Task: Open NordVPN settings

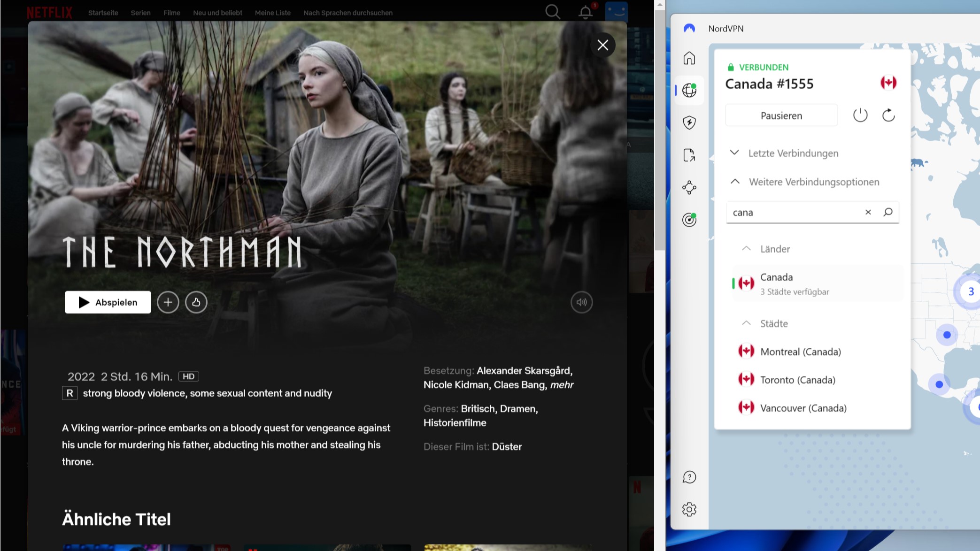Action: (689, 509)
